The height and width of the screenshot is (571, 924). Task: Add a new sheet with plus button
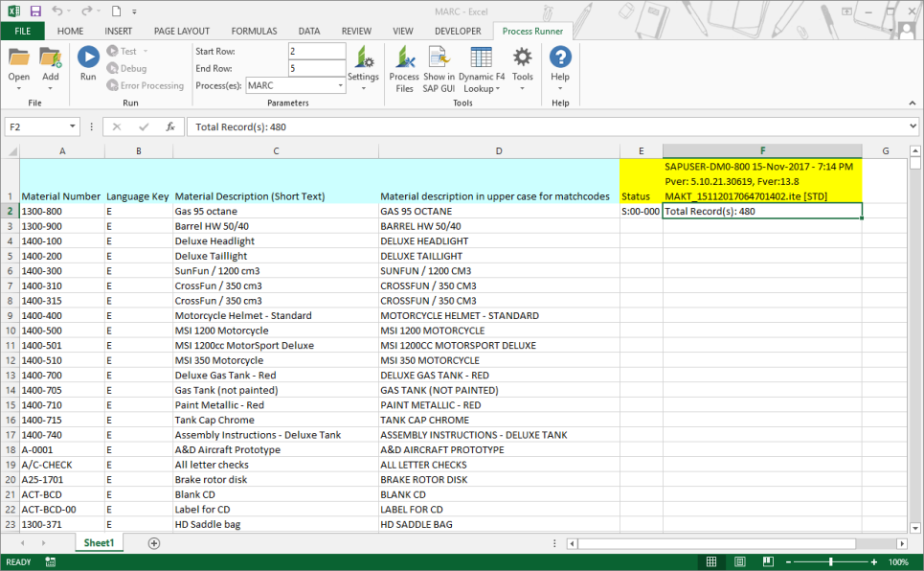[154, 543]
